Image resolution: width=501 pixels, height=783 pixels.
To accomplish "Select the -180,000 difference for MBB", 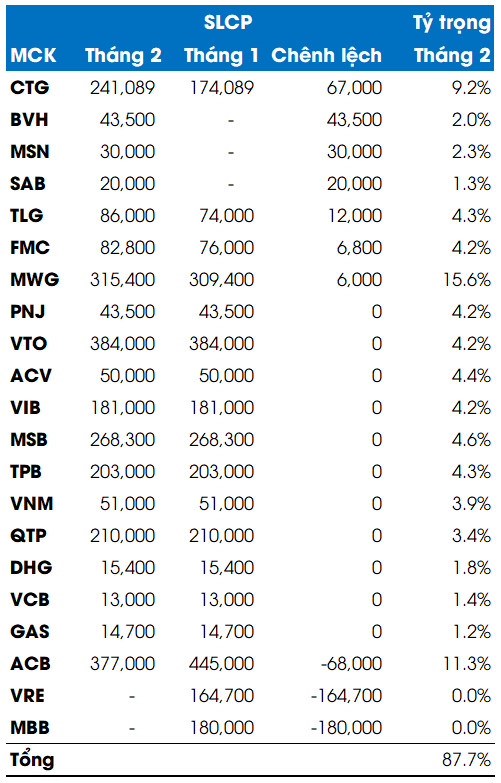I will click(346, 728).
